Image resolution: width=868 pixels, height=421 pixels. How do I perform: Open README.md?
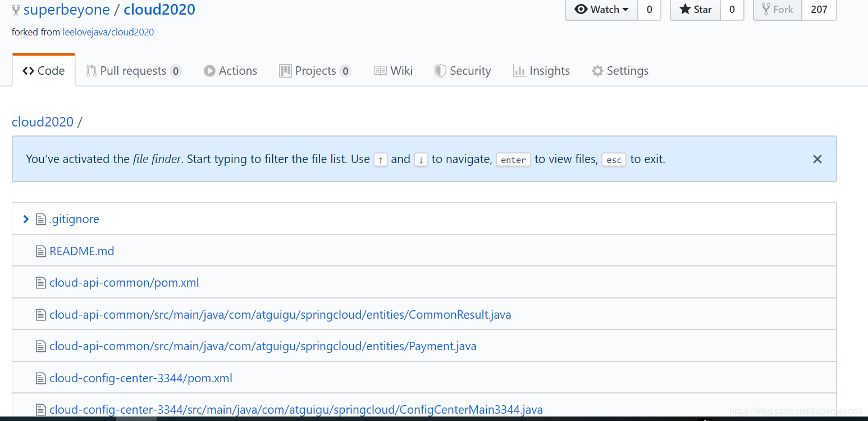[x=82, y=251]
